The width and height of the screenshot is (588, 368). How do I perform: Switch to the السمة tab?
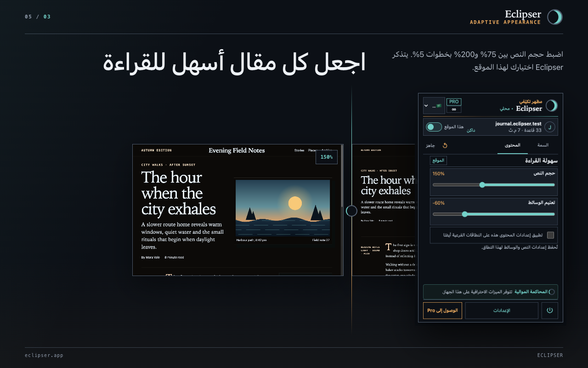(x=543, y=145)
